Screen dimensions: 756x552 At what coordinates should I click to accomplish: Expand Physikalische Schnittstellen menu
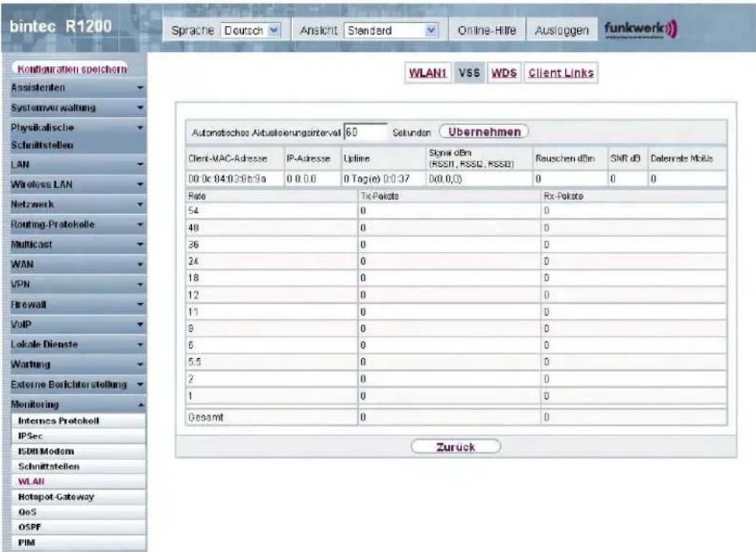click(78, 137)
